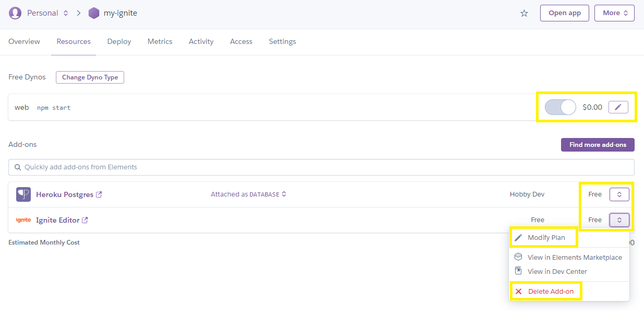Favorite the app with the star icon
Viewport: 644px width, 311px height.
point(524,13)
